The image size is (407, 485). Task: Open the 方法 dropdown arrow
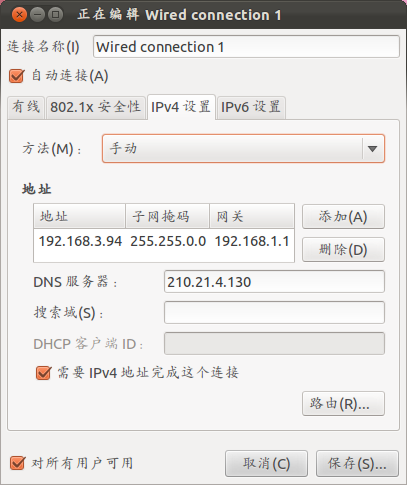click(x=372, y=149)
